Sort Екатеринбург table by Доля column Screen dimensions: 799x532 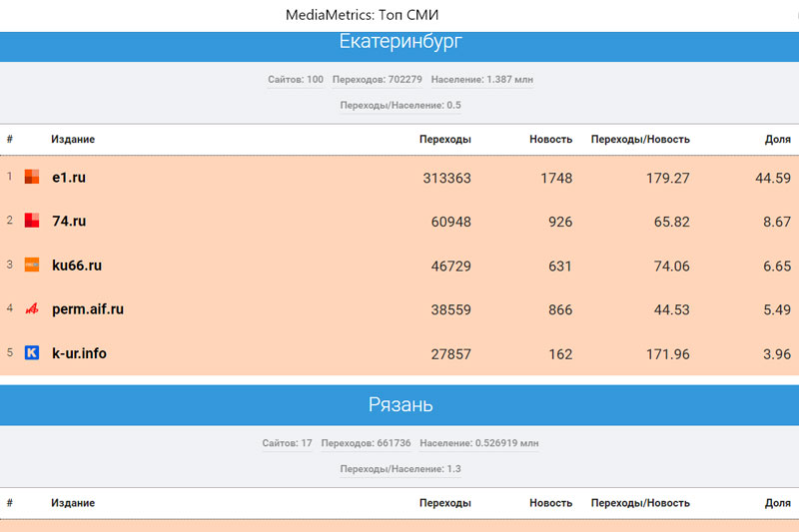(778, 139)
